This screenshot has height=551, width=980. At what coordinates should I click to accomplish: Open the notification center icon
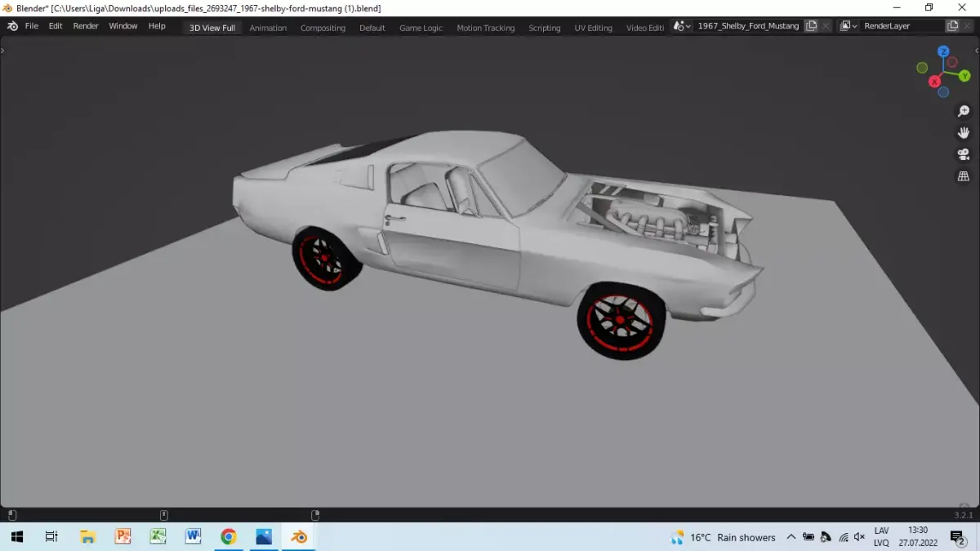(x=957, y=537)
